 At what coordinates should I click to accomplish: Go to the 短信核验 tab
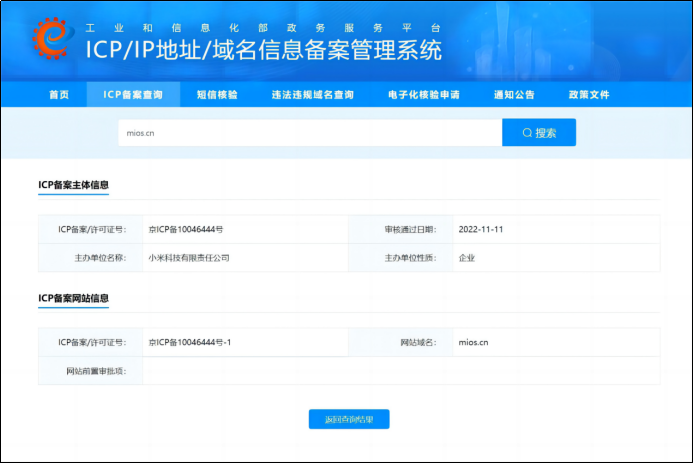(x=217, y=95)
